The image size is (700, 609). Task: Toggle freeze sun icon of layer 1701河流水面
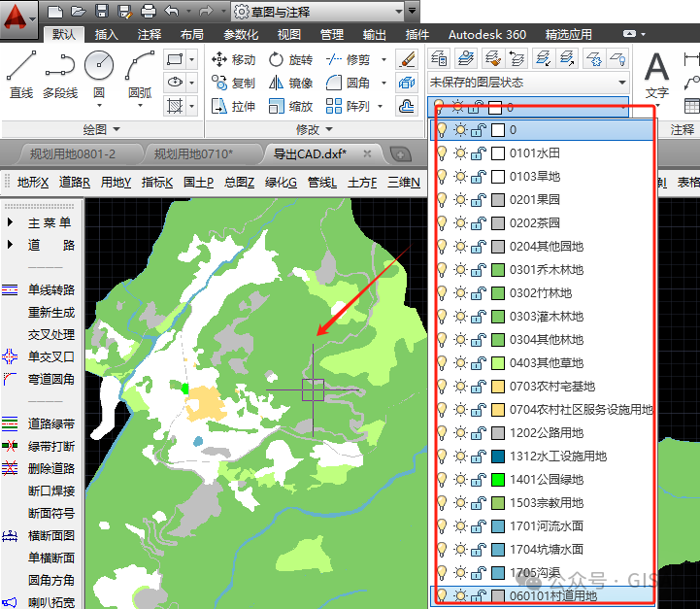pos(460,526)
